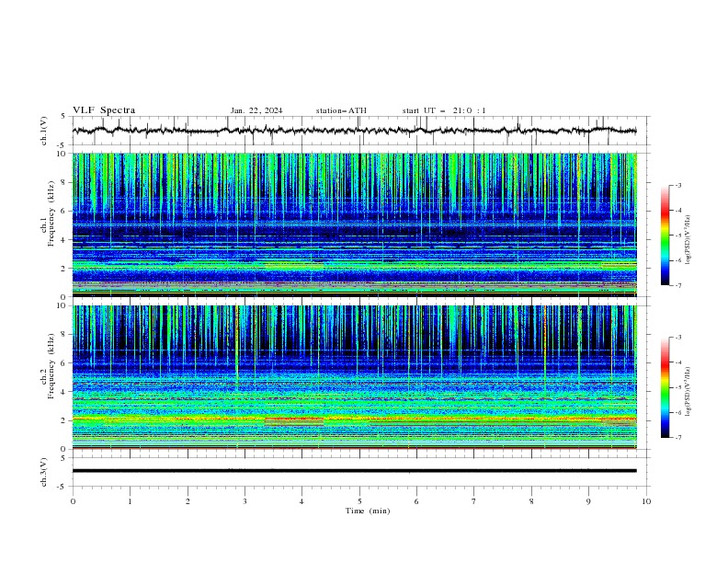
Task: Click the ch.1 voltage waveform trace
Action: pos(354,131)
